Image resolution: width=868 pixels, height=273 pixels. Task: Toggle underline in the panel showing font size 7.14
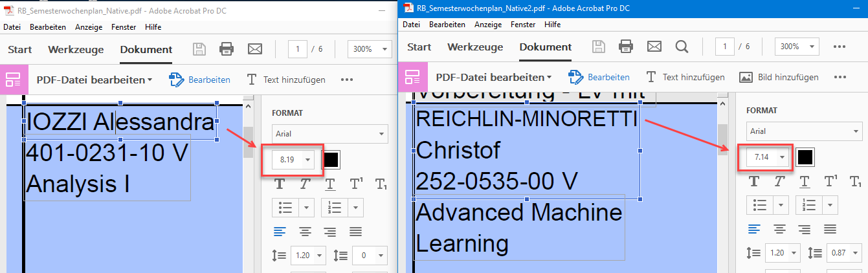[x=805, y=180]
